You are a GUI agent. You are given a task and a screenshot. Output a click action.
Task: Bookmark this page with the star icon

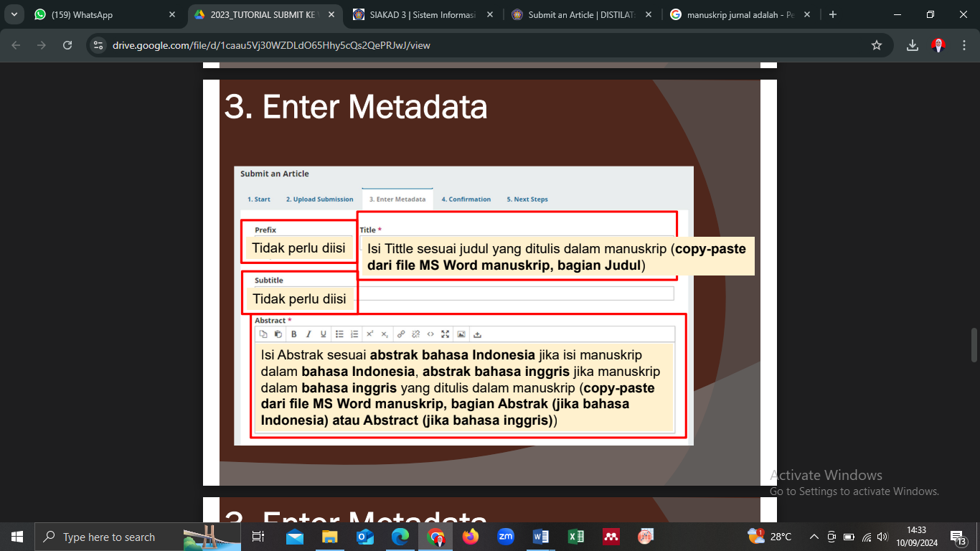[876, 45]
